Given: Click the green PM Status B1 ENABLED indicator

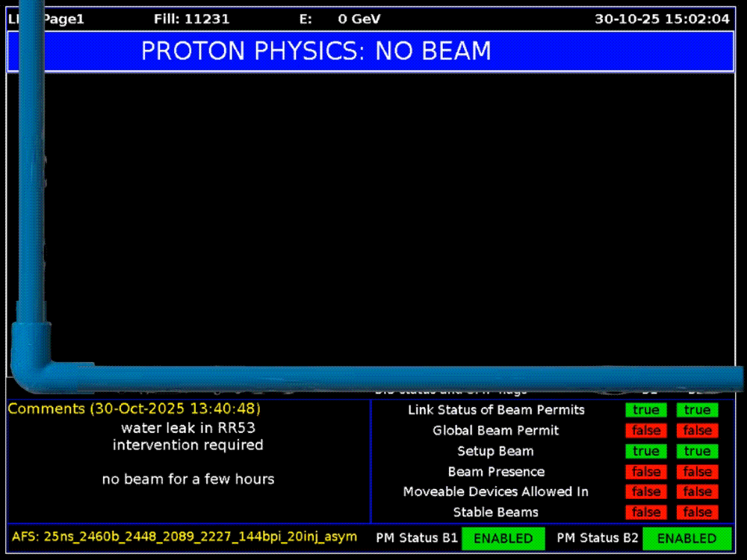Looking at the screenshot, I should pos(503,538).
